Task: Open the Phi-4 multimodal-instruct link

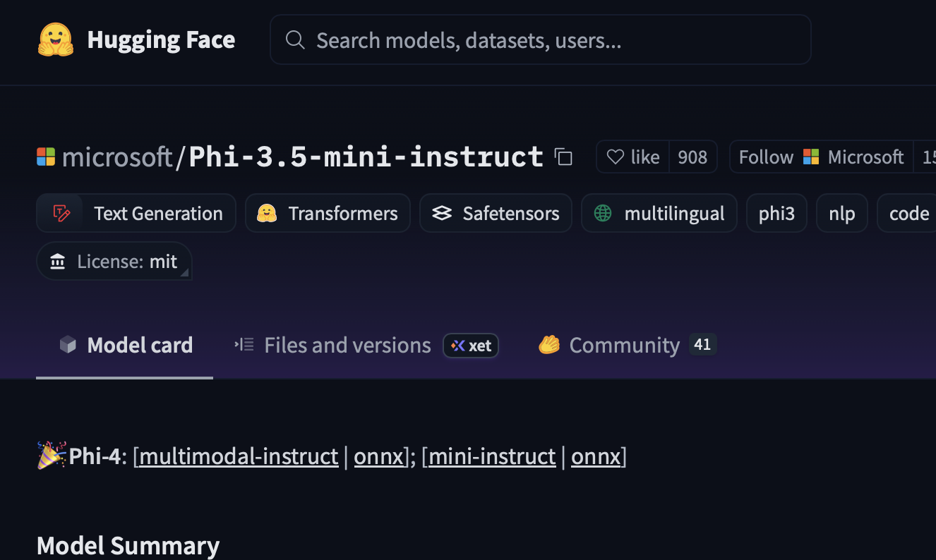Action: [239, 456]
